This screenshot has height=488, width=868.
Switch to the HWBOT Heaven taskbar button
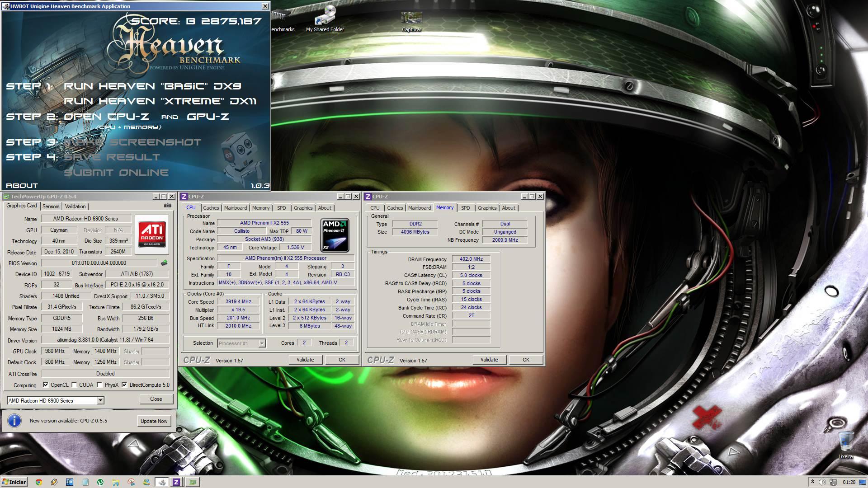[162, 482]
